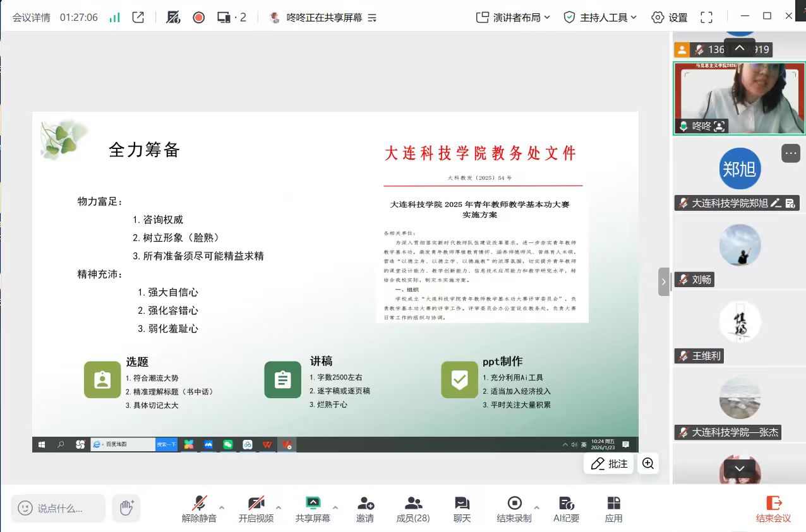Toggle 结束录制 stop recording button
This screenshot has height=532, width=806.
pyautogui.click(x=514, y=509)
